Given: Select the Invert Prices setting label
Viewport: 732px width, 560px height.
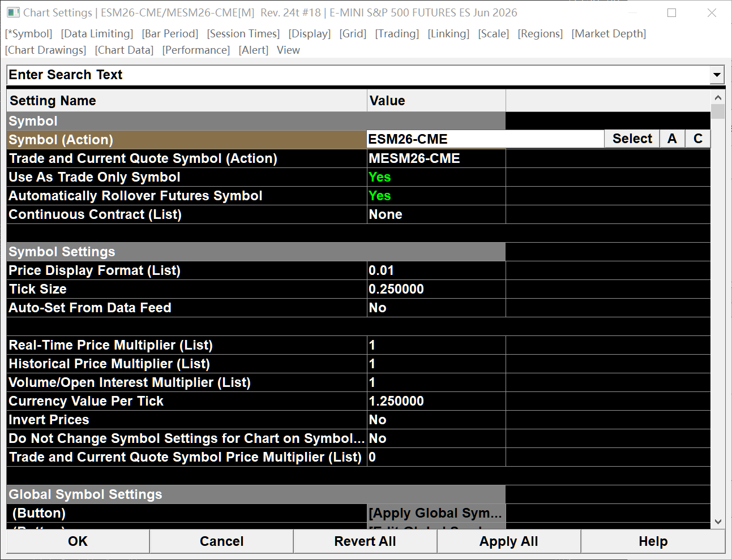Looking at the screenshot, I should pos(49,420).
